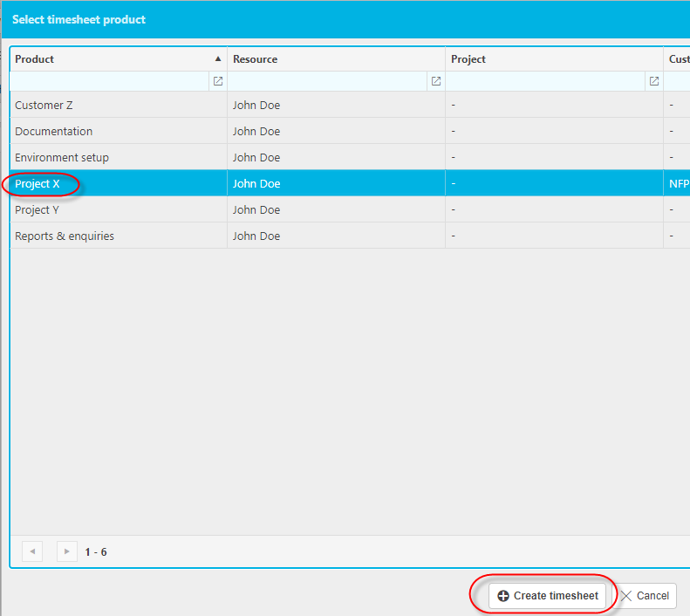
Task: Type in the Project filter field
Action: click(546, 81)
